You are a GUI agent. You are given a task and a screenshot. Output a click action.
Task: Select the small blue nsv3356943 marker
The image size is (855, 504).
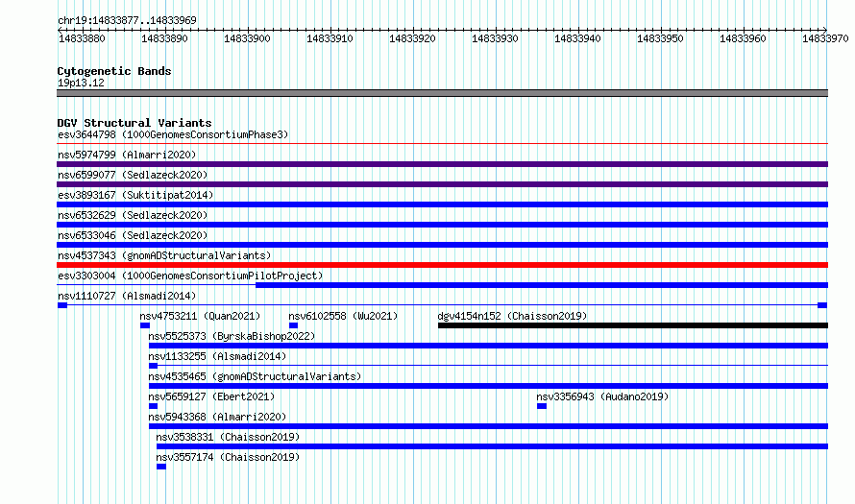[x=542, y=406]
